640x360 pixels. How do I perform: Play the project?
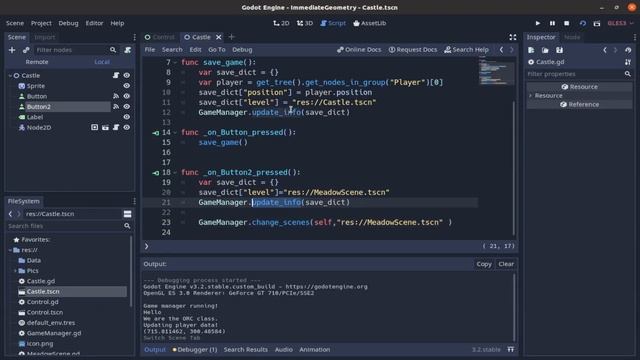538,23
